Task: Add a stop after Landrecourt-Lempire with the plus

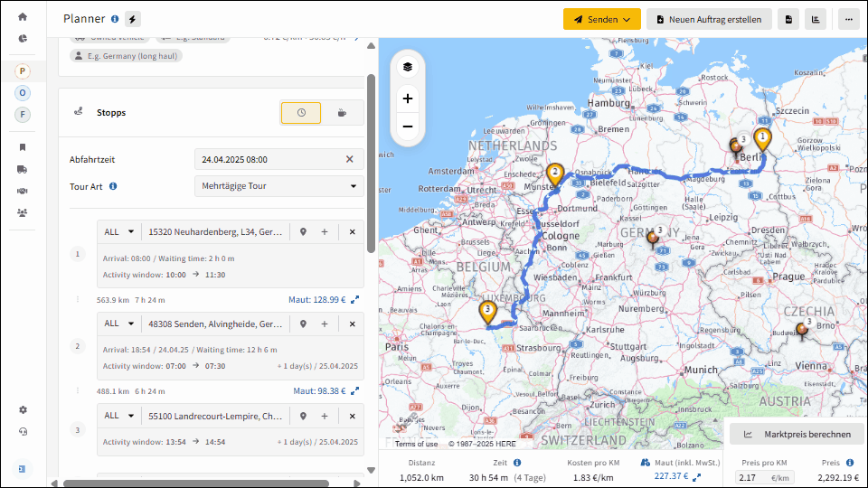Action: (325, 416)
